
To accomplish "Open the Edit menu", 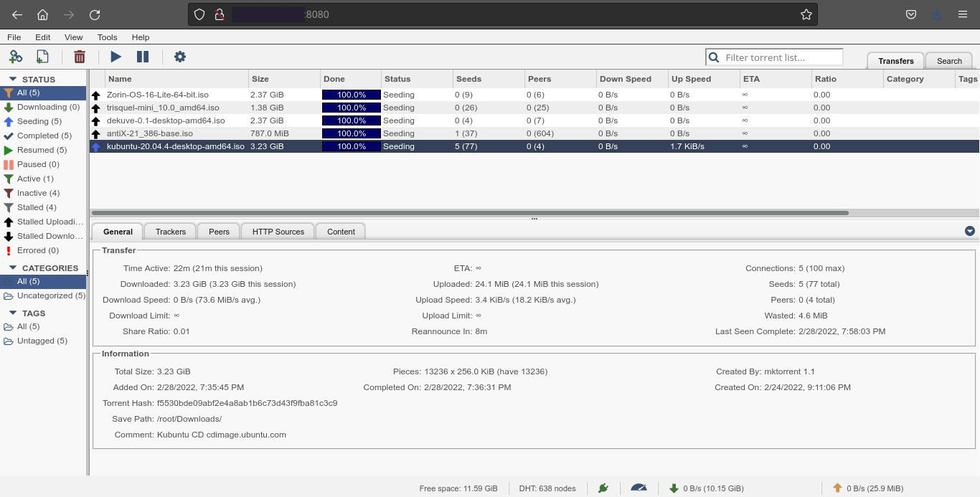I will [x=42, y=37].
